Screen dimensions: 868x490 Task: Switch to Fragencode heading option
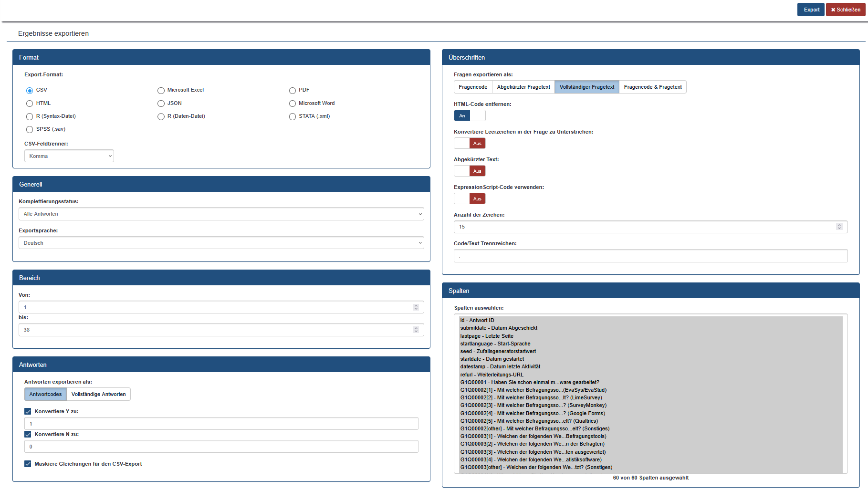472,87
